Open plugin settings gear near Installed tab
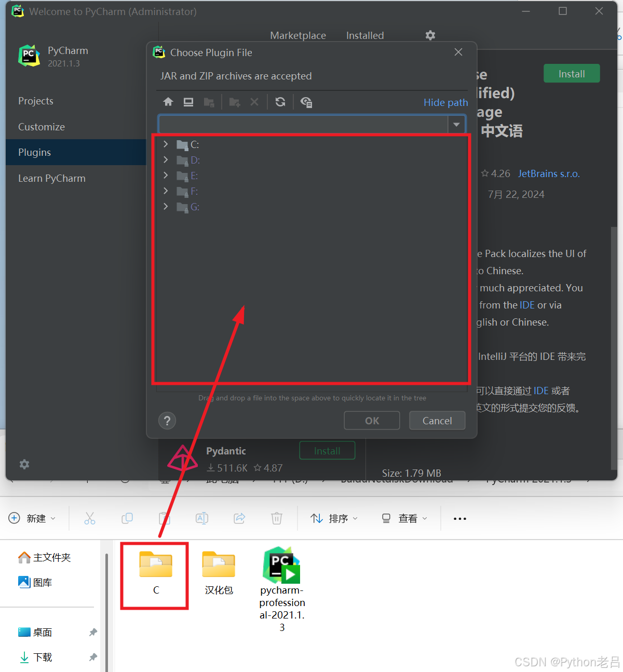Image resolution: width=623 pixels, height=672 pixels. (430, 35)
